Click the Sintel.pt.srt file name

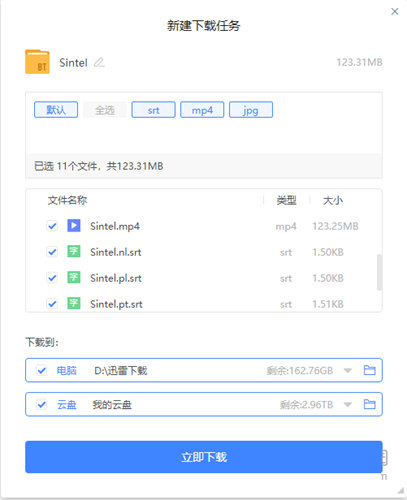[116, 304]
